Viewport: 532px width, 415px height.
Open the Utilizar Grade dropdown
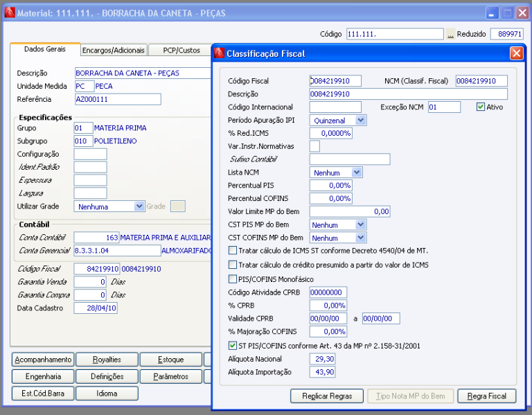[x=139, y=206]
